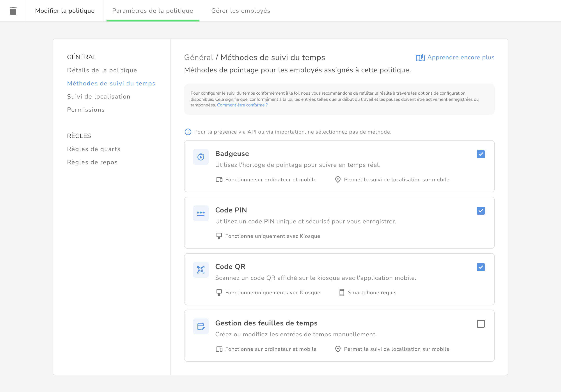The image size is (561, 392).
Task: Open Apprendre encore plus link
Action: (x=461, y=57)
